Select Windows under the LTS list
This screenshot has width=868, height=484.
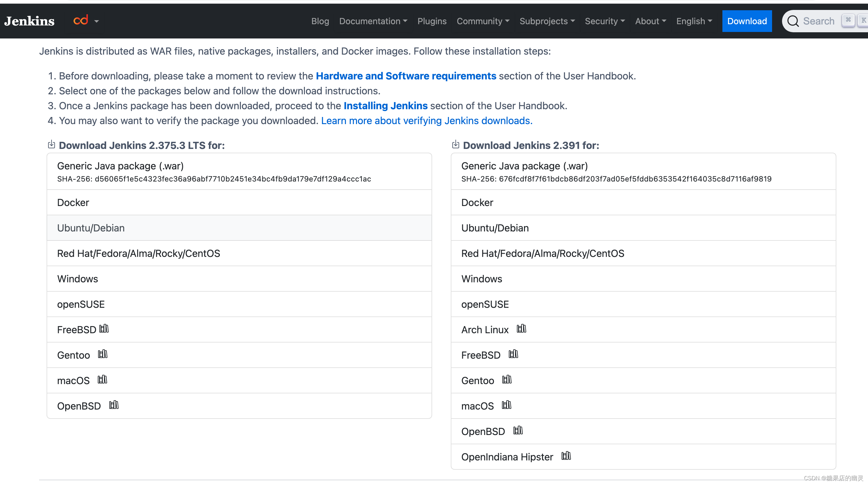click(239, 279)
